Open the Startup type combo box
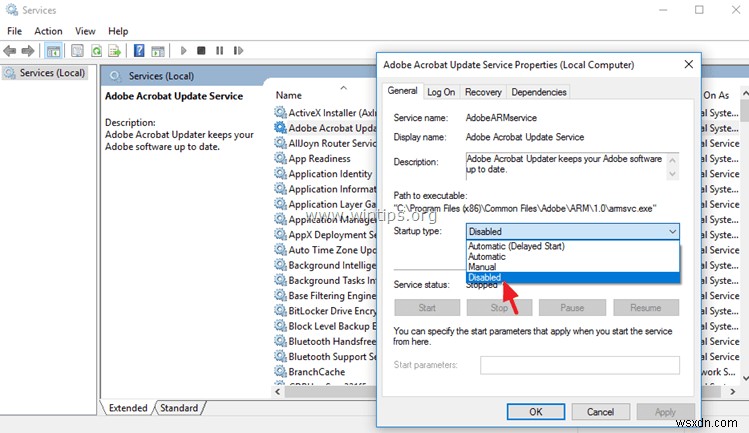Screen dimensions: 749x433 pos(572,231)
